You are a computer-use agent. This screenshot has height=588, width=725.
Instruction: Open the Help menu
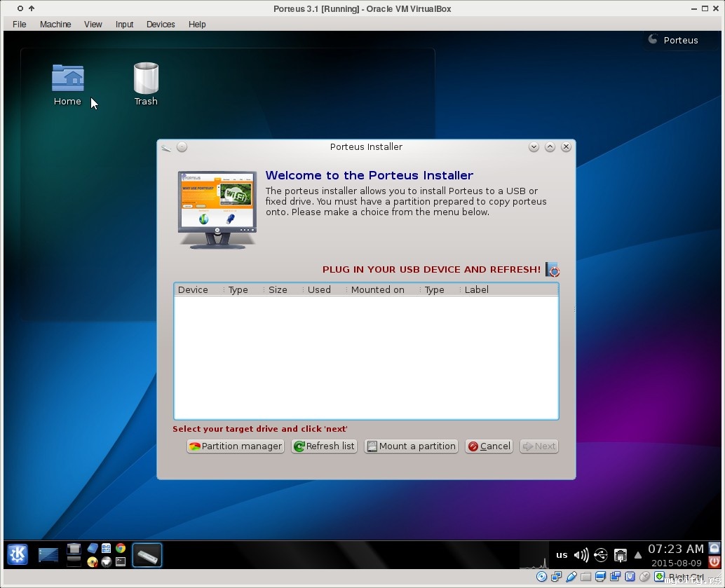pos(197,24)
